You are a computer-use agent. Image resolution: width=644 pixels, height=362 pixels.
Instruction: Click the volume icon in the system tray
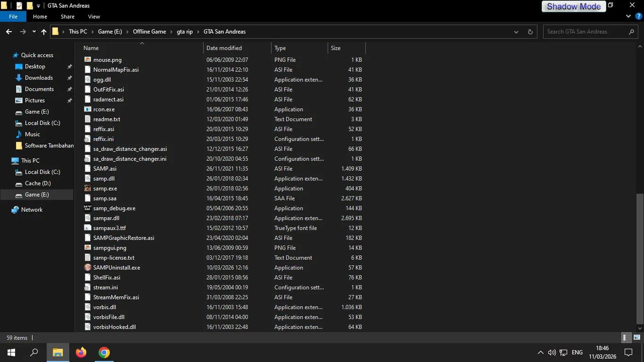point(552,352)
